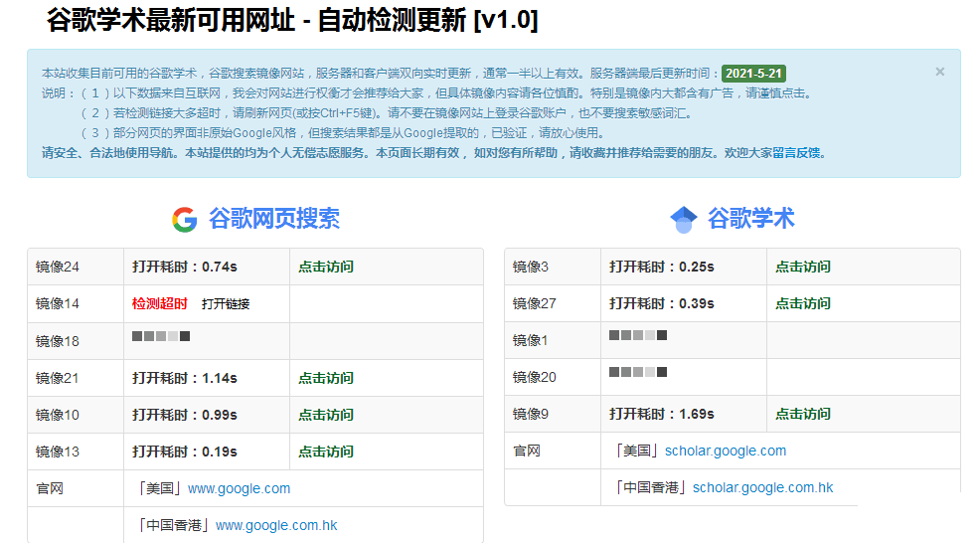Open the 留言反馈 feedback link
This screenshot has height=543, width=980.
[796, 153]
